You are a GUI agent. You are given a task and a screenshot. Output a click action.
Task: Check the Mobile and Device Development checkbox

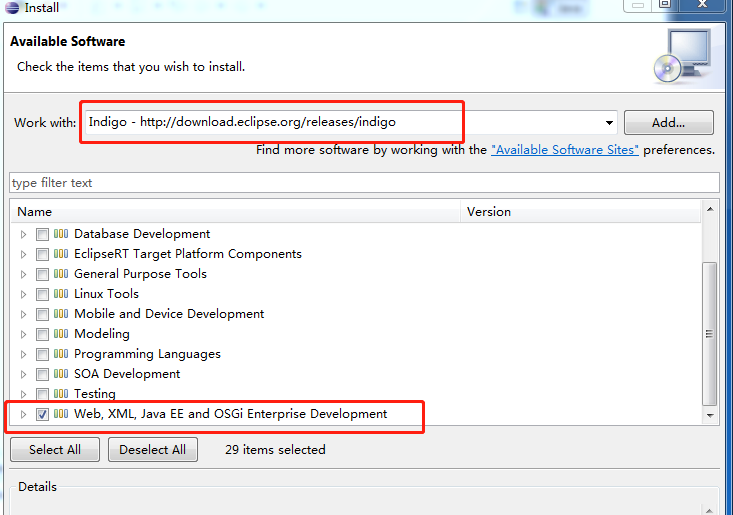pos(42,315)
